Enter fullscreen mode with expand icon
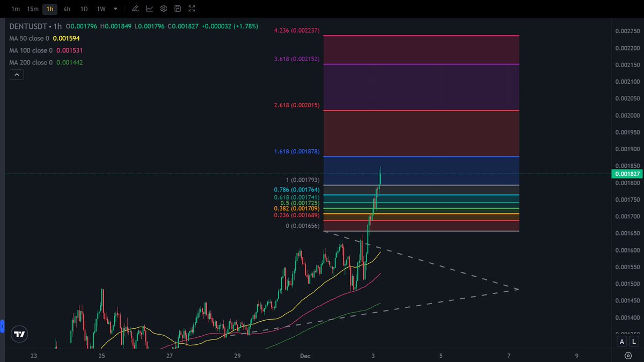Image resolution: width=644 pixels, height=362 pixels. click(x=192, y=9)
